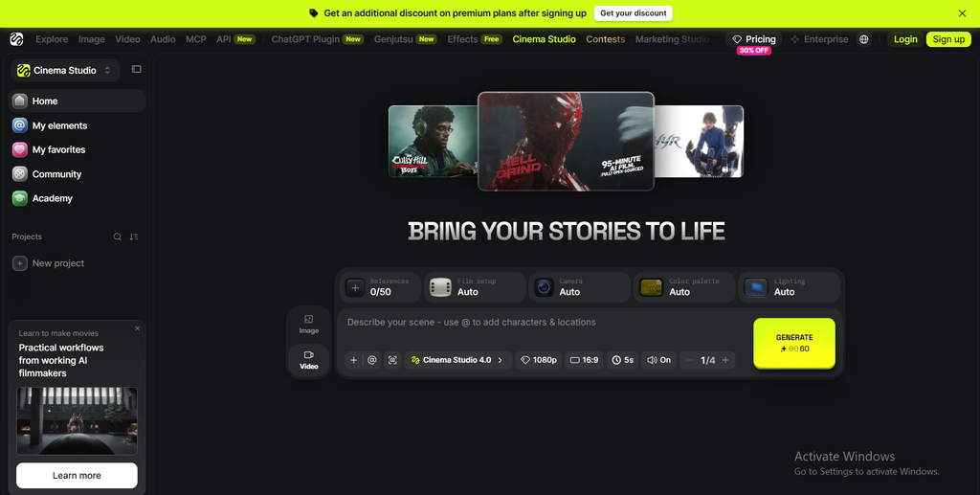The width and height of the screenshot is (980, 495).
Task: Open Marketing Studio in the header nav
Action: click(672, 39)
